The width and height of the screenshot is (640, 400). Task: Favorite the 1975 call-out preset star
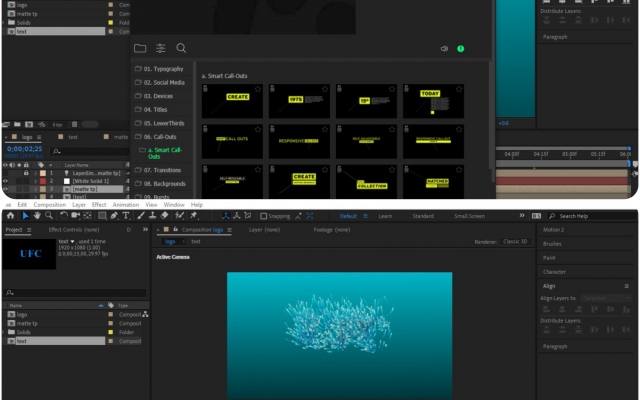click(325, 89)
